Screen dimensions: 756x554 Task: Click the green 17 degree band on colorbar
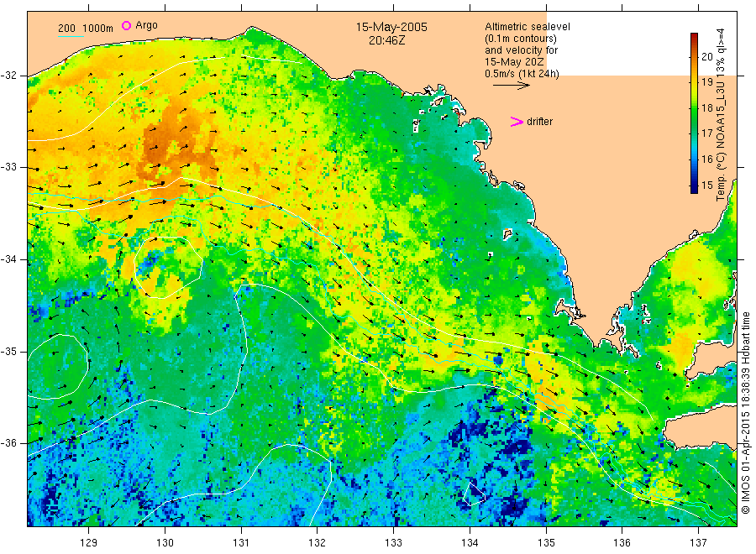pos(694,133)
